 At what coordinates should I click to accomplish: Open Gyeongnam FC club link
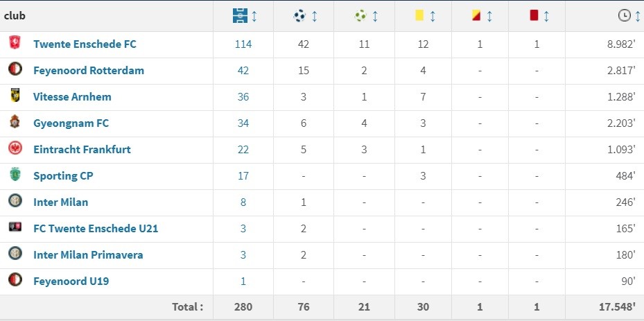click(71, 123)
